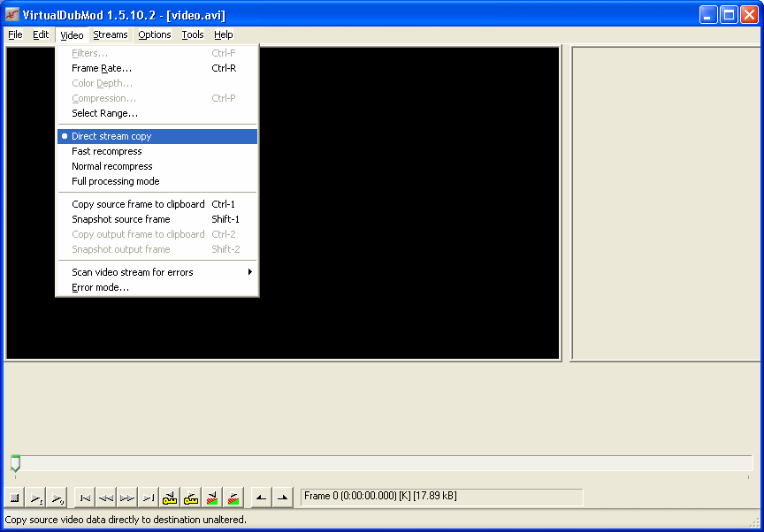Click the status bar resize grip
Image resolution: width=764 pixels, height=532 pixels.
756,523
